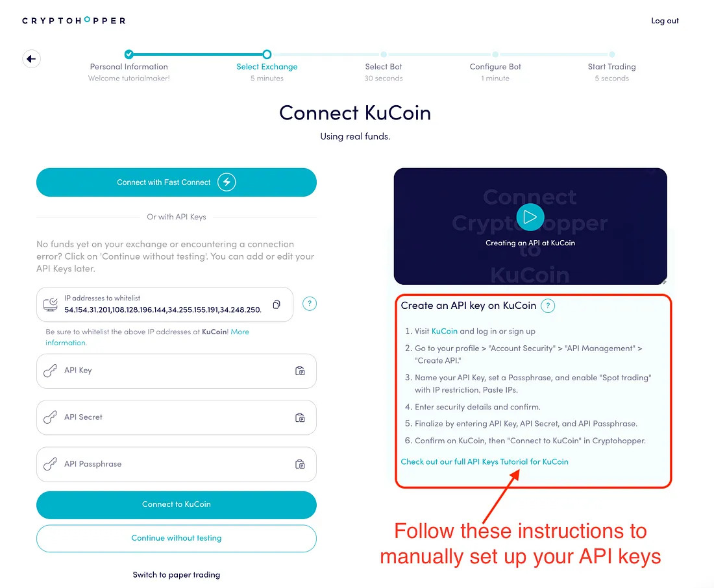
Task: Click the Cryptohopper logo
Action: tap(74, 21)
